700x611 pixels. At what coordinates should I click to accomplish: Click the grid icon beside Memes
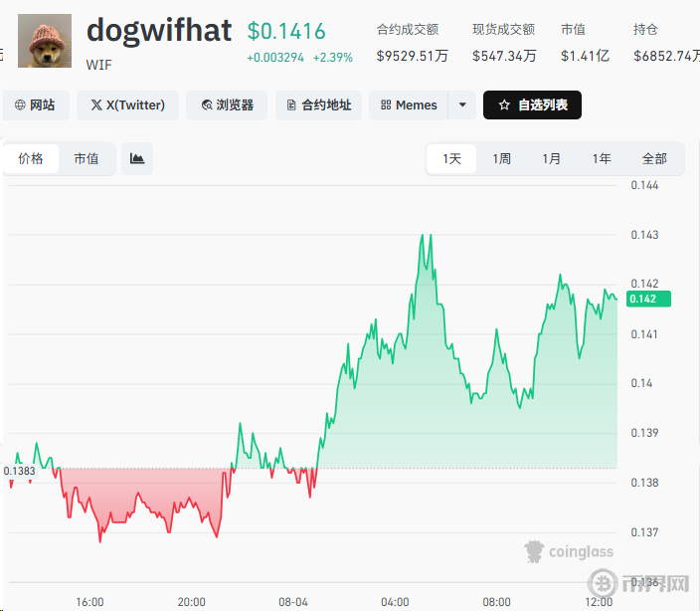tap(386, 104)
